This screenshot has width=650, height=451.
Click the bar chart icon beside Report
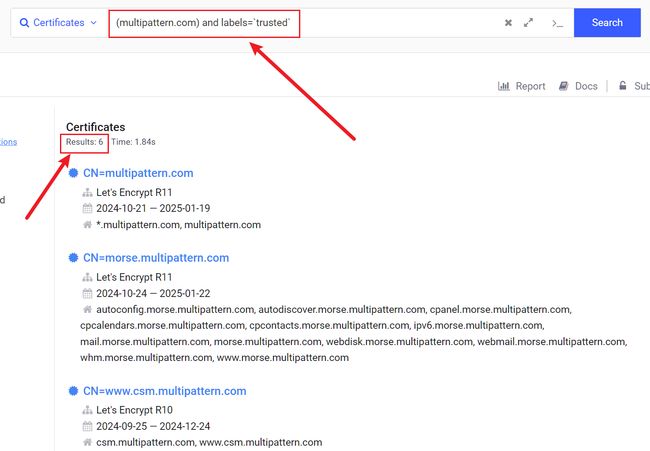(503, 86)
